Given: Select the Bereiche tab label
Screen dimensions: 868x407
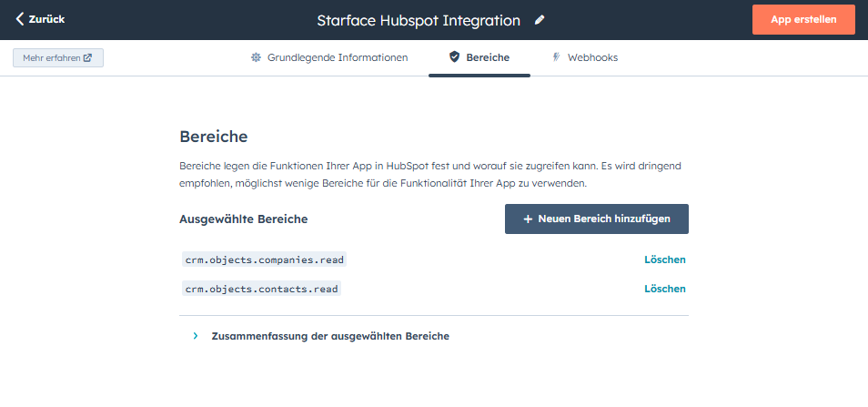Looking at the screenshot, I should (488, 57).
